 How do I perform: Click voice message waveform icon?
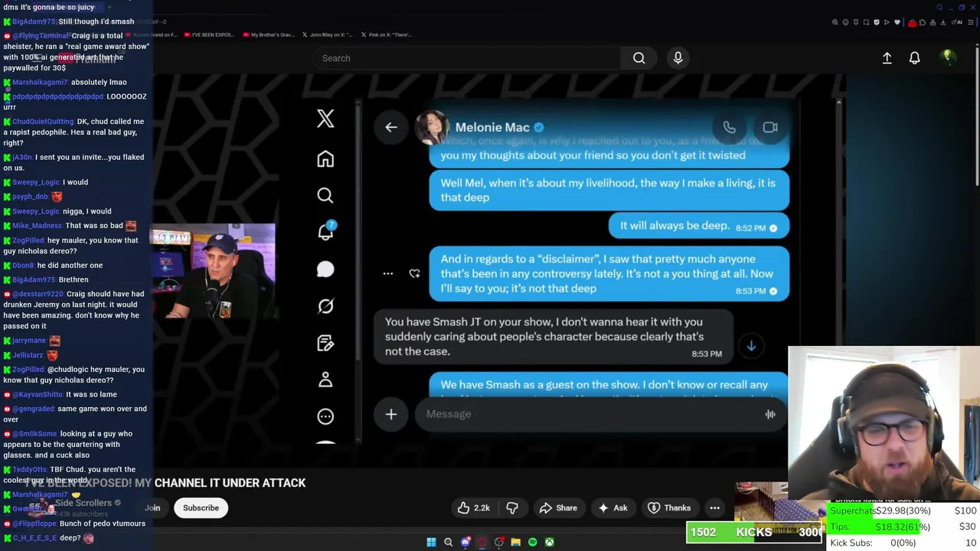point(770,414)
